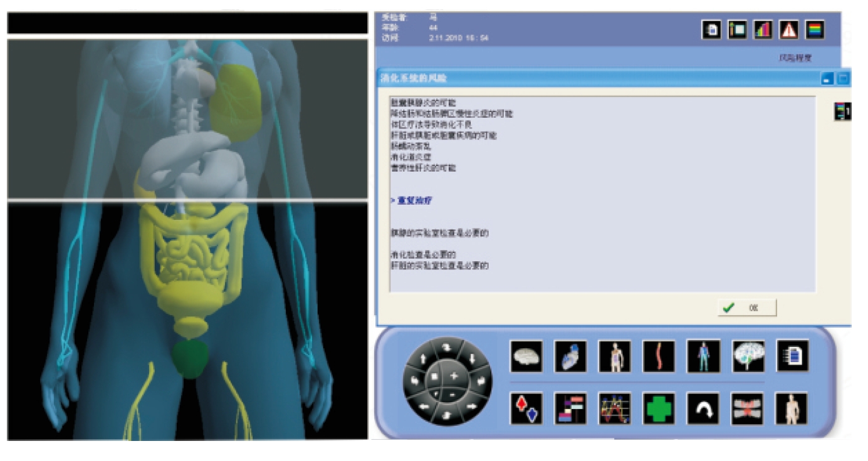The image size is (868, 461).
Task: Select the brain neural tree icon
Action: click(x=748, y=356)
